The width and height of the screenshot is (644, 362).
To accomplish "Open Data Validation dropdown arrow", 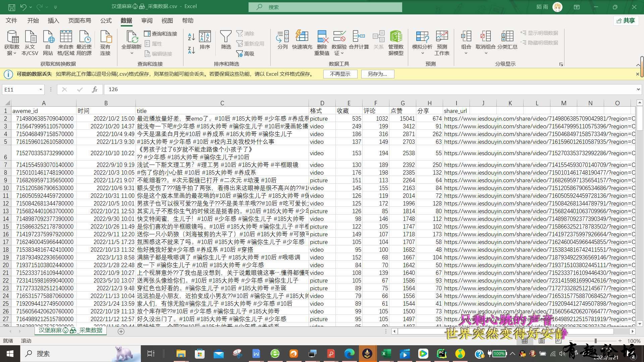I will (x=342, y=53).
